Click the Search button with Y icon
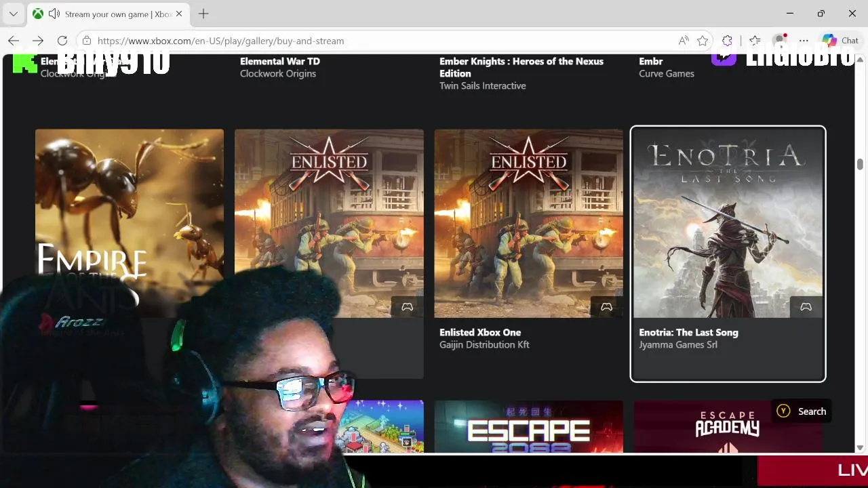 click(802, 411)
